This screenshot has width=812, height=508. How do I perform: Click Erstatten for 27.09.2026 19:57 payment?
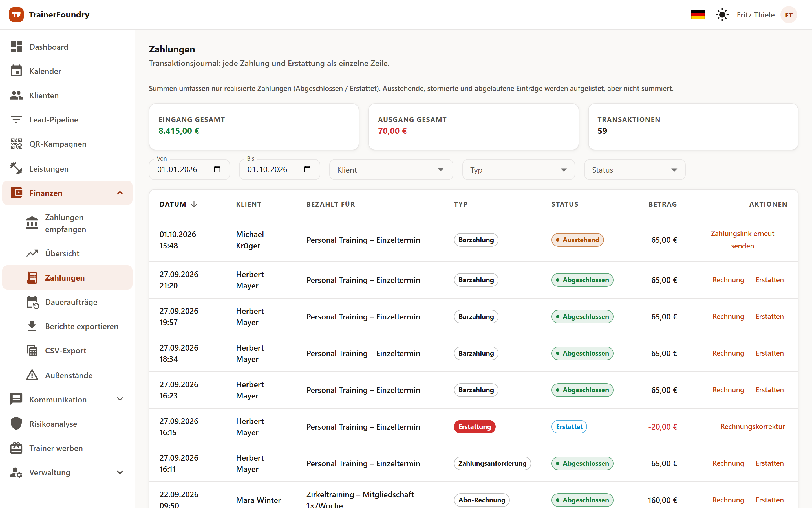click(x=769, y=316)
